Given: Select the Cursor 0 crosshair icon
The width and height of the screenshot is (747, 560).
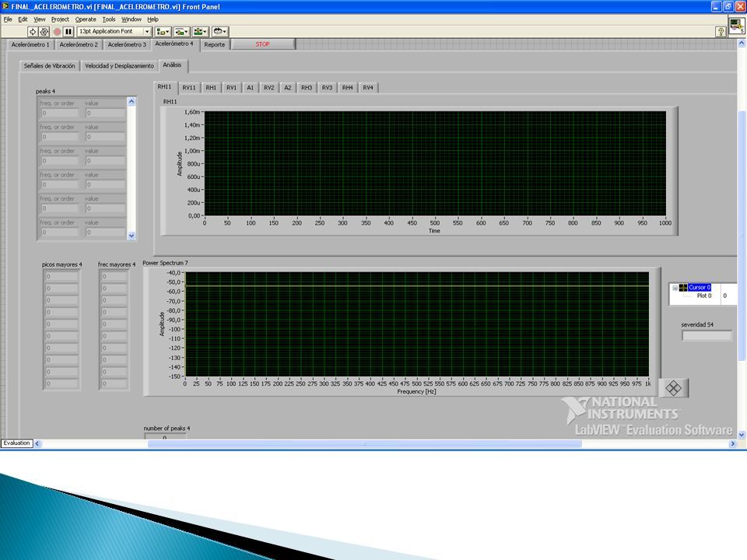Looking at the screenshot, I should [683, 288].
